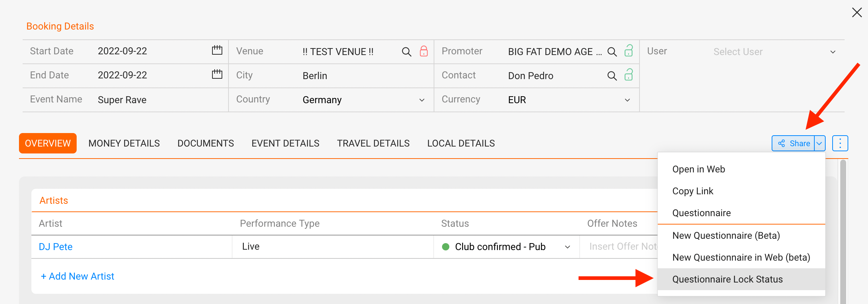Open the Country dropdown
Viewport: 868px width, 304px height.
point(421,100)
